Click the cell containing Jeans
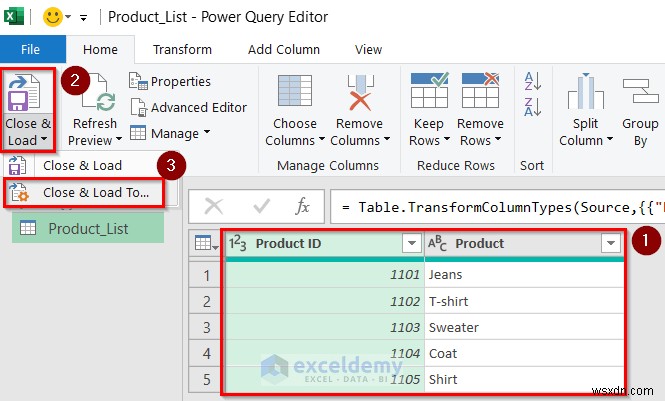 coord(524,275)
